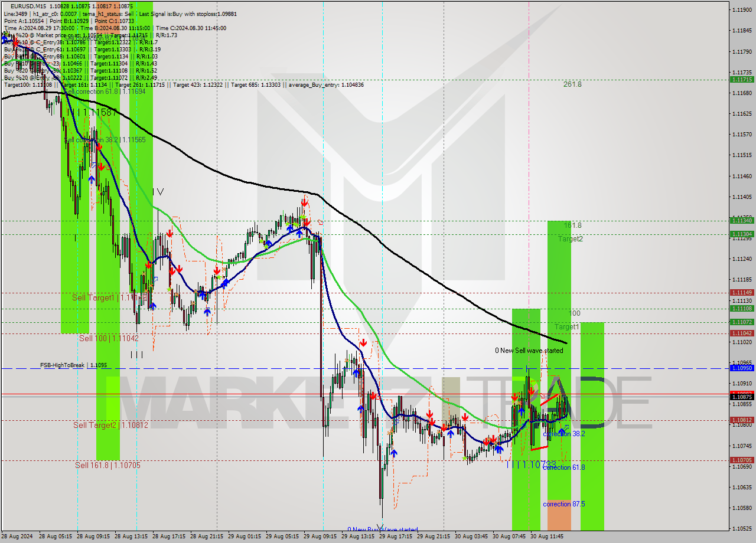Viewport: 756px width, 543px height.
Task: Select the Target1 label
Action: click(x=566, y=326)
